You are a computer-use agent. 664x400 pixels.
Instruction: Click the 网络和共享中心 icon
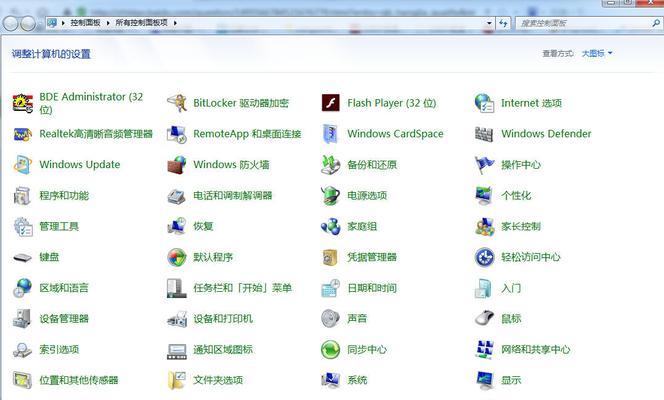(484, 350)
